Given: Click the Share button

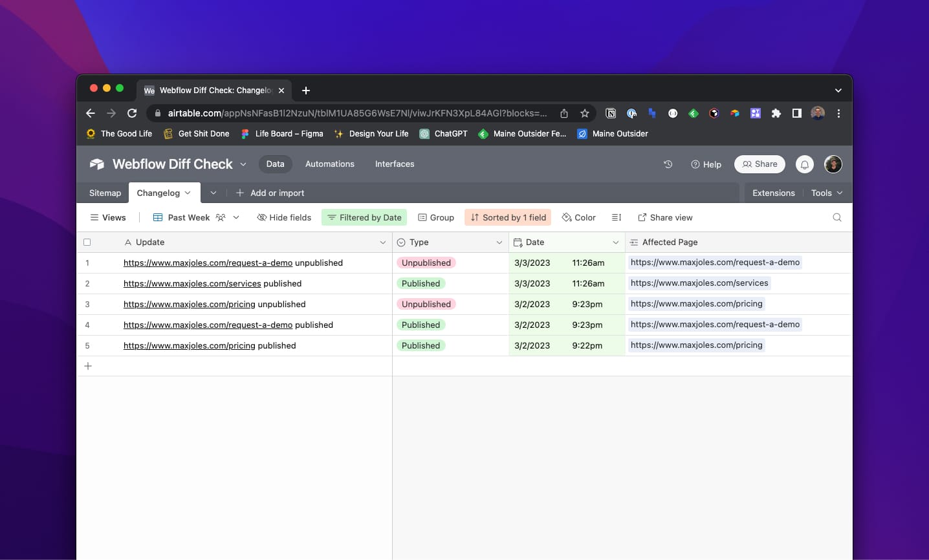Looking at the screenshot, I should [x=760, y=164].
